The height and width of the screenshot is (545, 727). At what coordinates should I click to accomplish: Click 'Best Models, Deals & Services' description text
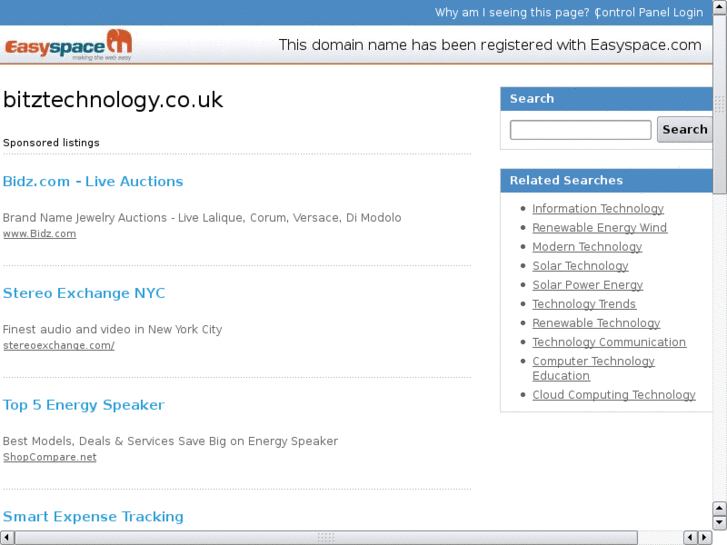click(x=170, y=441)
